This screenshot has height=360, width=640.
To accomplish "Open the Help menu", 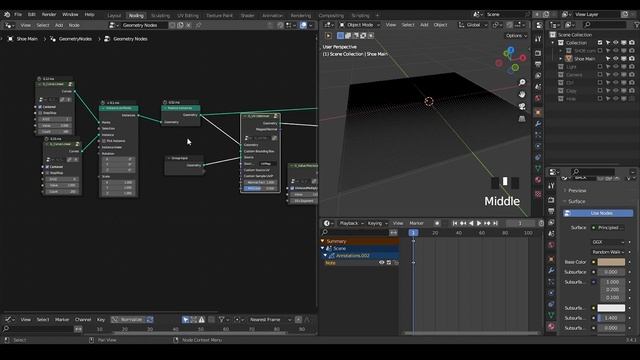I will click(x=89, y=14).
